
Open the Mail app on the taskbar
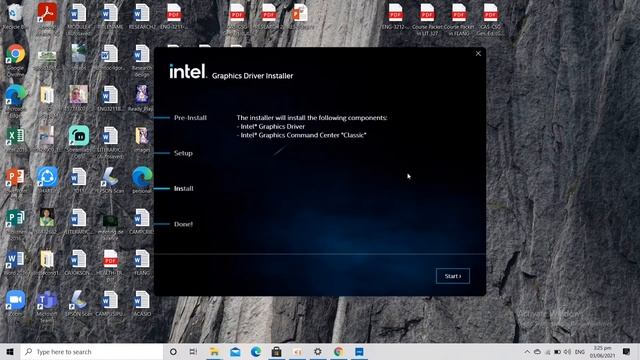pos(235,352)
